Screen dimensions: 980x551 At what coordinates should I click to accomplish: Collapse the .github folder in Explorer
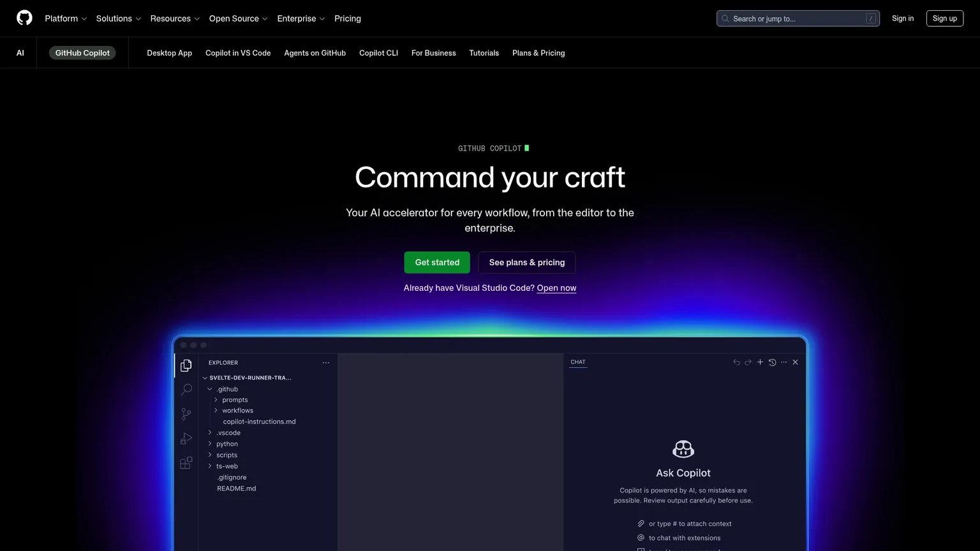point(209,389)
